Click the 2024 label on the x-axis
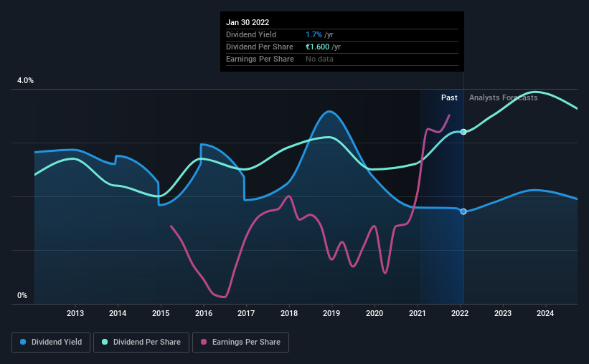589x364 pixels. click(545, 313)
